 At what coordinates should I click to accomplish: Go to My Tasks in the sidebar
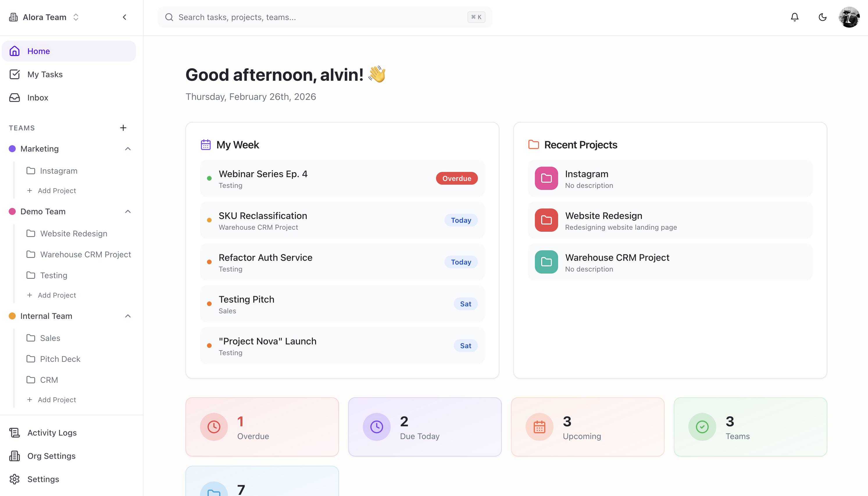tap(45, 74)
